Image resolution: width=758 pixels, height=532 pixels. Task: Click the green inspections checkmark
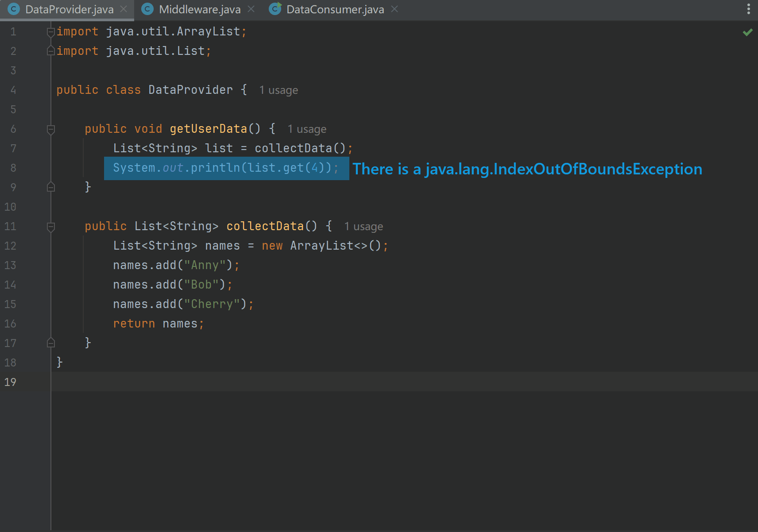coord(748,32)
